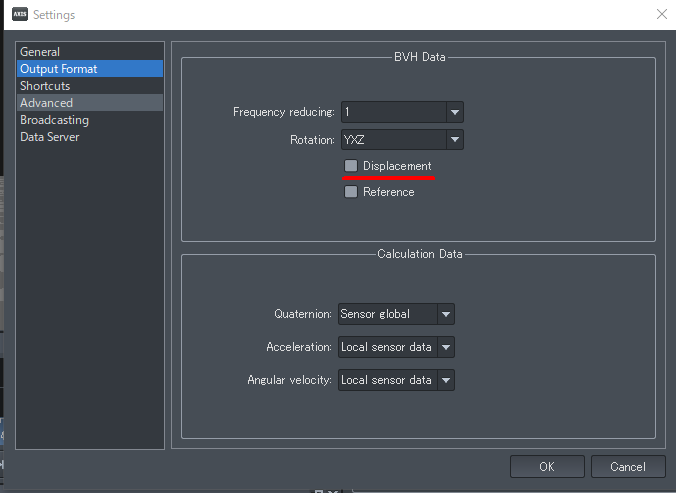Click the YXZ rotation value field

pyautogui.click(x=394, y=140)
